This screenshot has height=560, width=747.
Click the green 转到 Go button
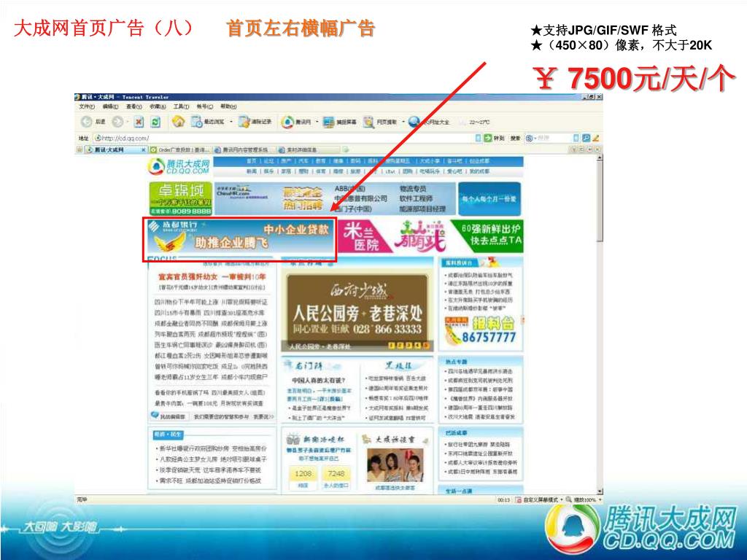click(494, 138)
